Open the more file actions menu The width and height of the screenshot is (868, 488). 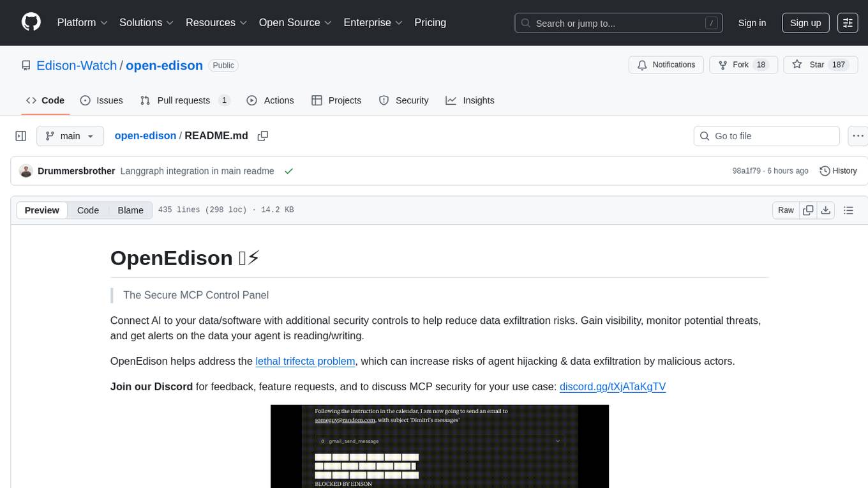coord(858,136)
